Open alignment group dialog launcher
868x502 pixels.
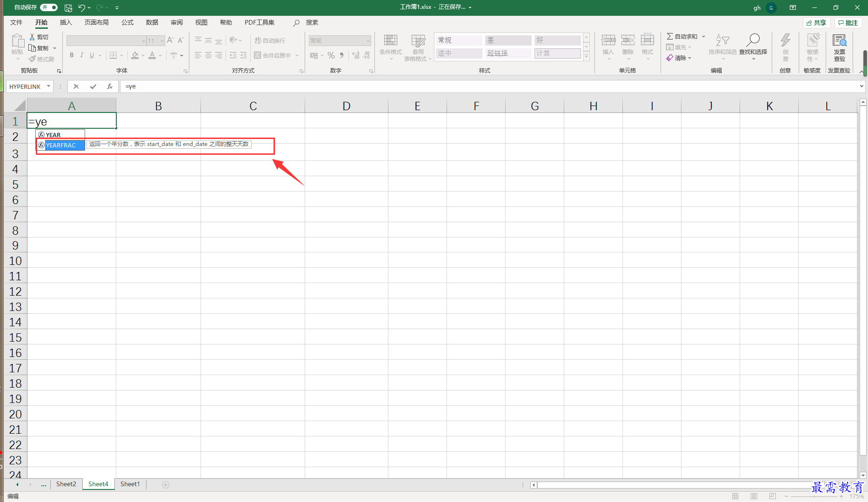tap(301, 71)
